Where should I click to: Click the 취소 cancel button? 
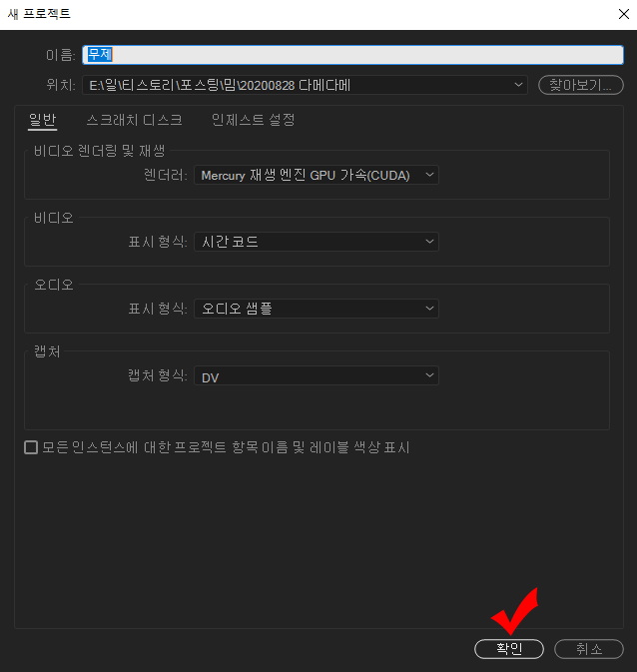pos(589,649)
